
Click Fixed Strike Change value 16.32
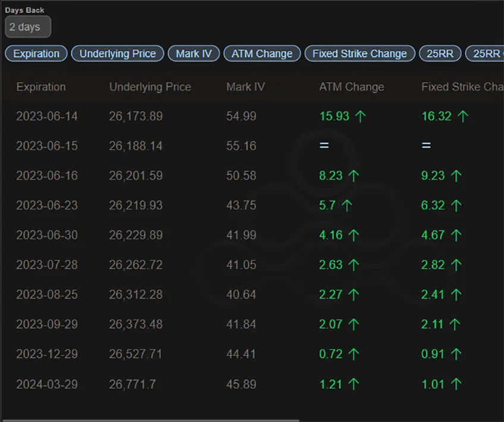click(x=436, y=116)
